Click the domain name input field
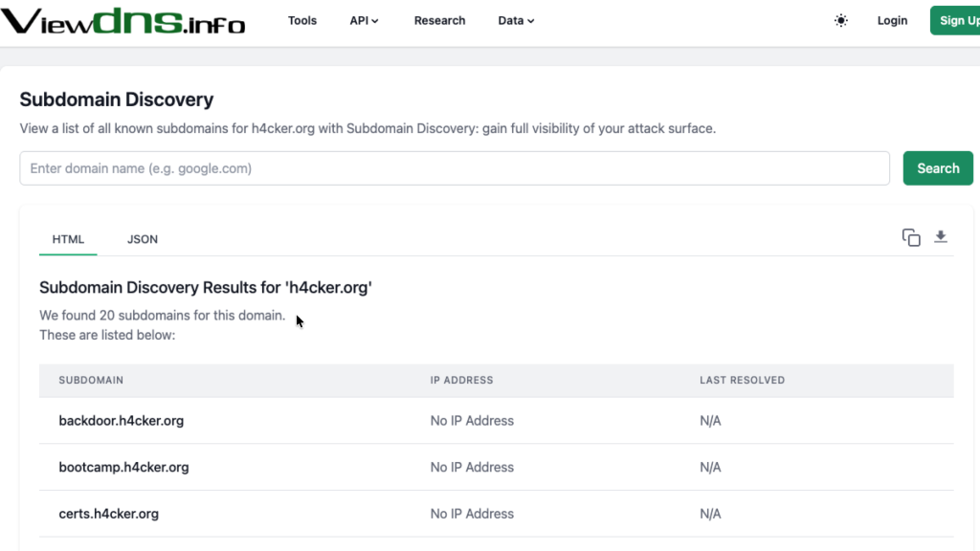980x551 pixels. [x=455, y=168]
